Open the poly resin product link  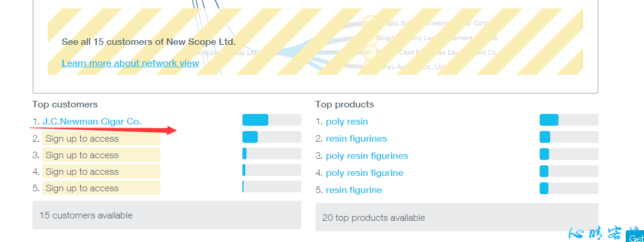tap(347, 122)
